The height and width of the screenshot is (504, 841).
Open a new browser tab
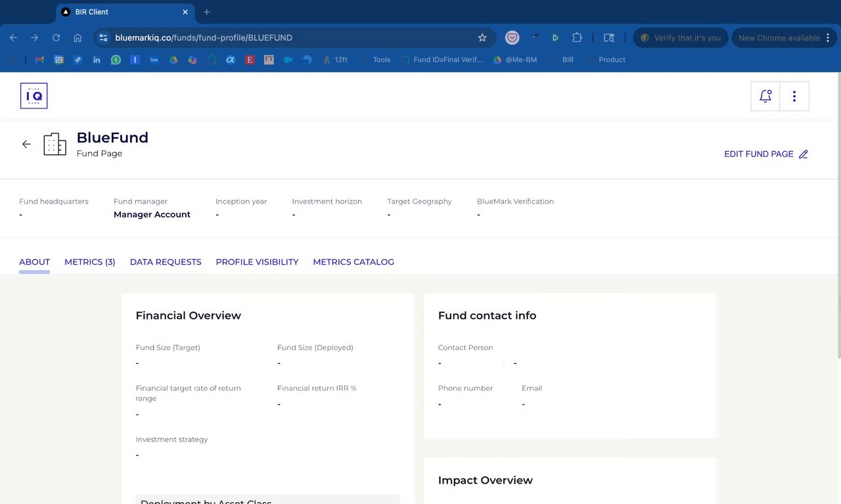pyautogui.click(x=207, y=12)
